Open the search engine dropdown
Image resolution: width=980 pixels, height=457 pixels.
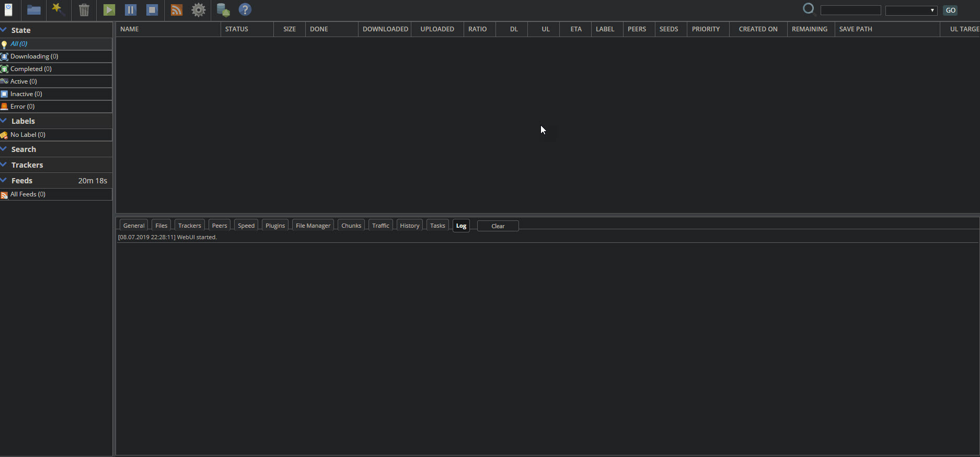click(x=911, y=10)
